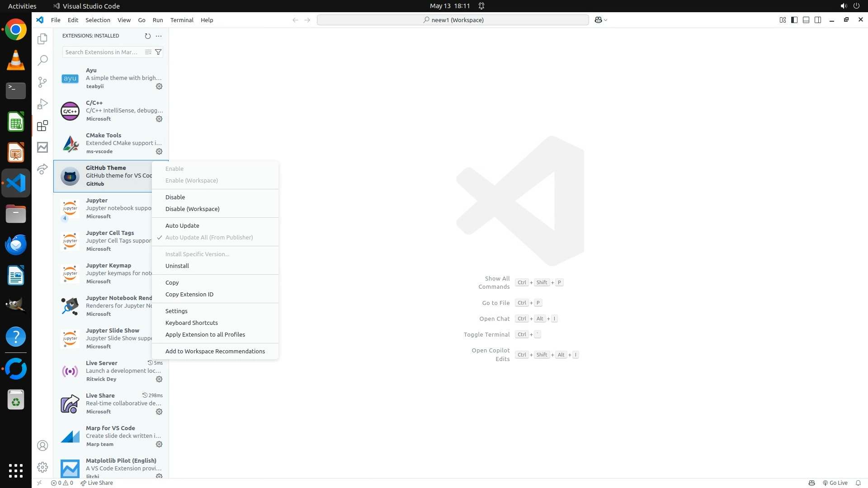Open Copilot chat dropdown arrow
868x488 pixels.
[606, 20]
